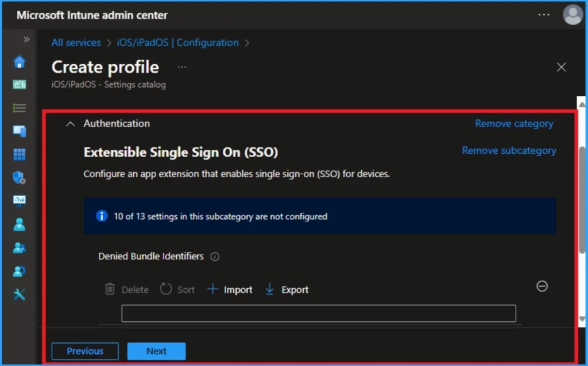
Task: Open Users icon in sidebar
Action: click(20, 224)
